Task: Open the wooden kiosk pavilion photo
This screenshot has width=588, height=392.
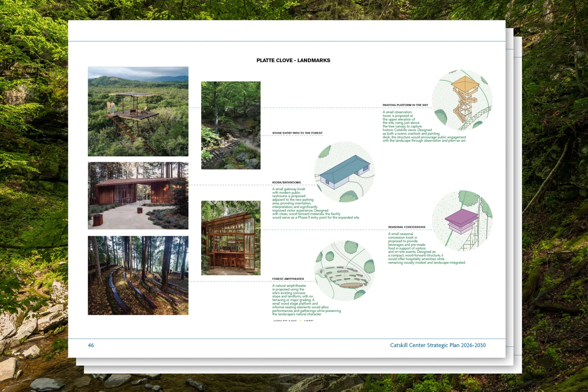Action: pyautogui.click(x=138, y=195)
